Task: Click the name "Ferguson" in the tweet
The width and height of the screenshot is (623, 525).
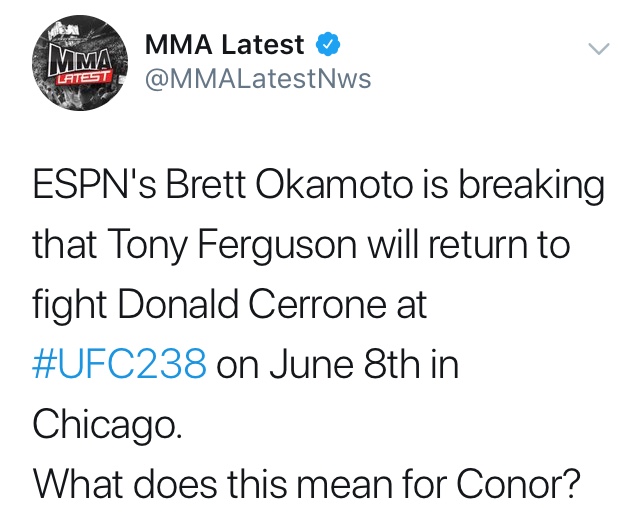Action: click(x=277, y=245)
